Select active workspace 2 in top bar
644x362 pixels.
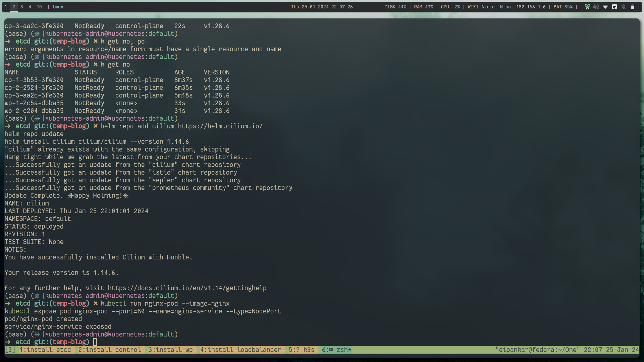(14, 7)
